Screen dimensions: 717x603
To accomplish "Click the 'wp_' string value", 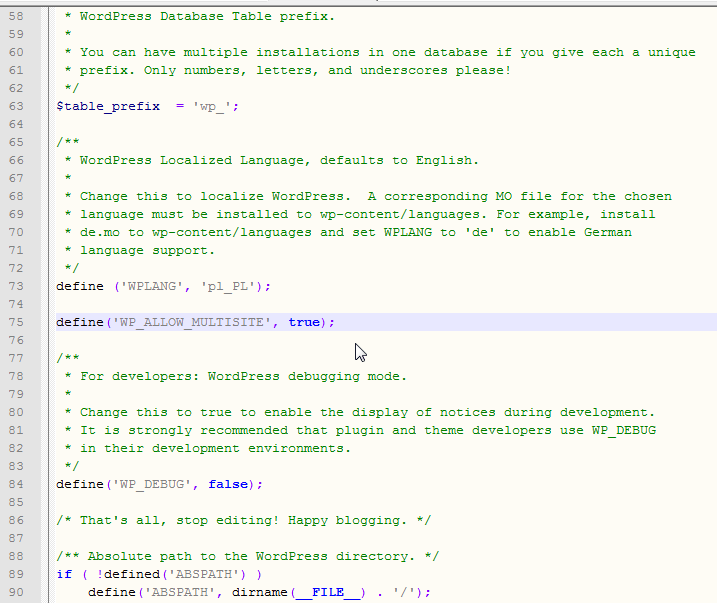I will point(211,107).
